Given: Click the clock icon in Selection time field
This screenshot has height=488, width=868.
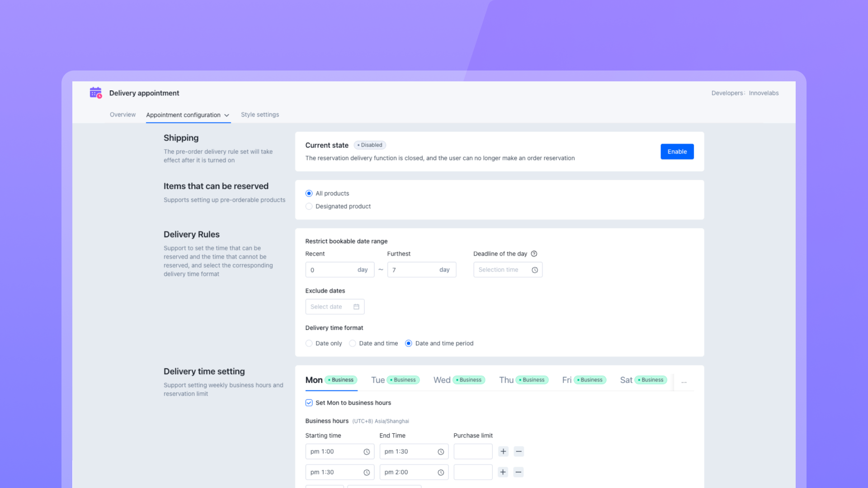Looking at the screenshot, I should point(535,270).
